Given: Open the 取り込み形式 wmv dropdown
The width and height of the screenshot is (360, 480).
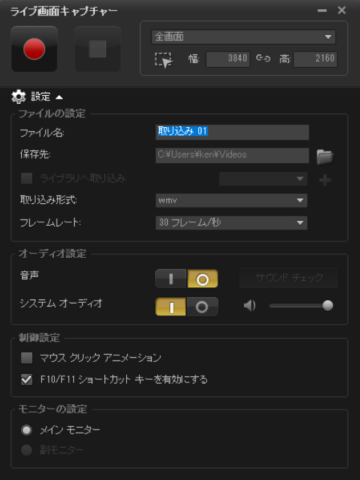Looking at the screenshot, I should [231, 201].
